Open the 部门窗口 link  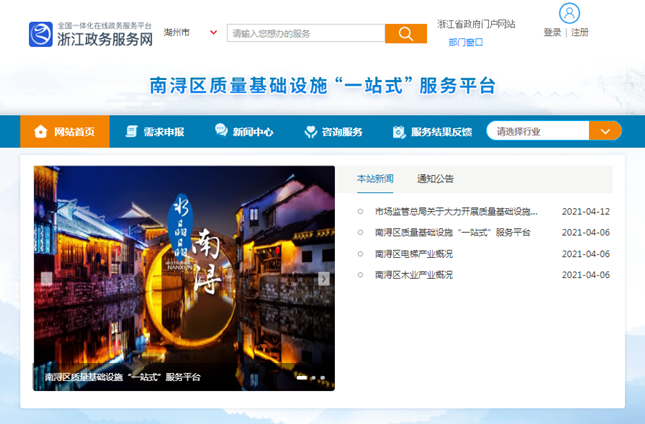point(466,42)
